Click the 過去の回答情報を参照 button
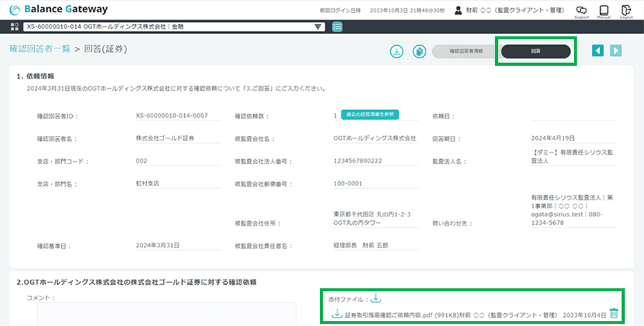Viewport: 644px width, 326px height. 370,115
